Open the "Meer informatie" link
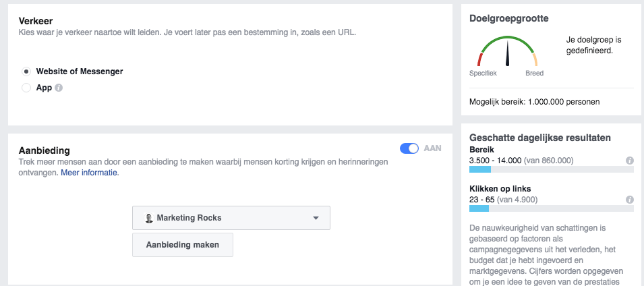Viewport: 644px width, 286px height. click(x=90, y=173)
